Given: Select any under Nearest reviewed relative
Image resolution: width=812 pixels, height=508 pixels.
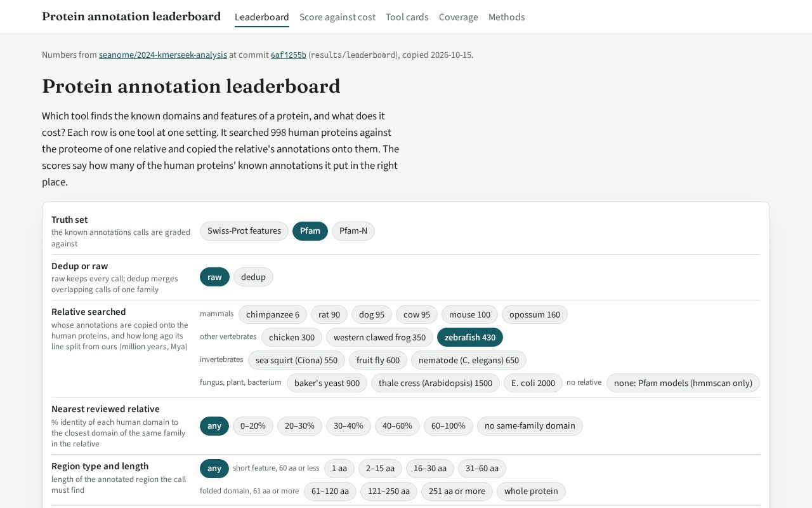Looking at the screenshot, I should click(214, 425).
